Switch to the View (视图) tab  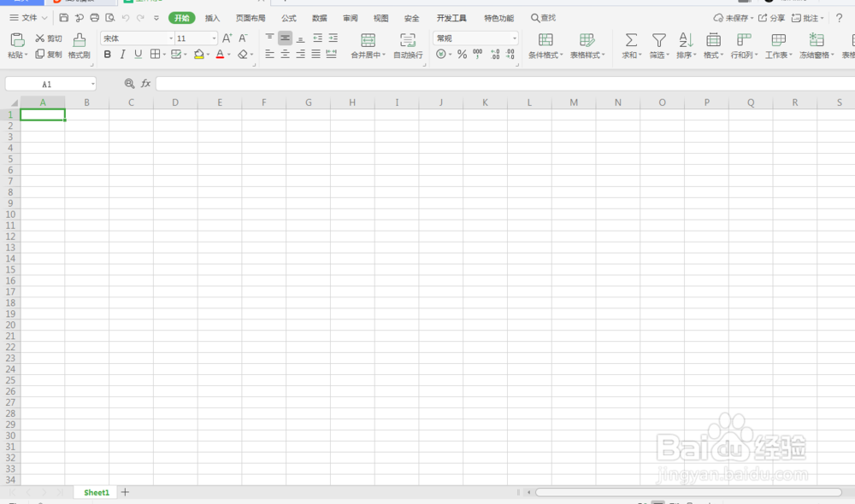pyautogui.click(x=380, y=18)
